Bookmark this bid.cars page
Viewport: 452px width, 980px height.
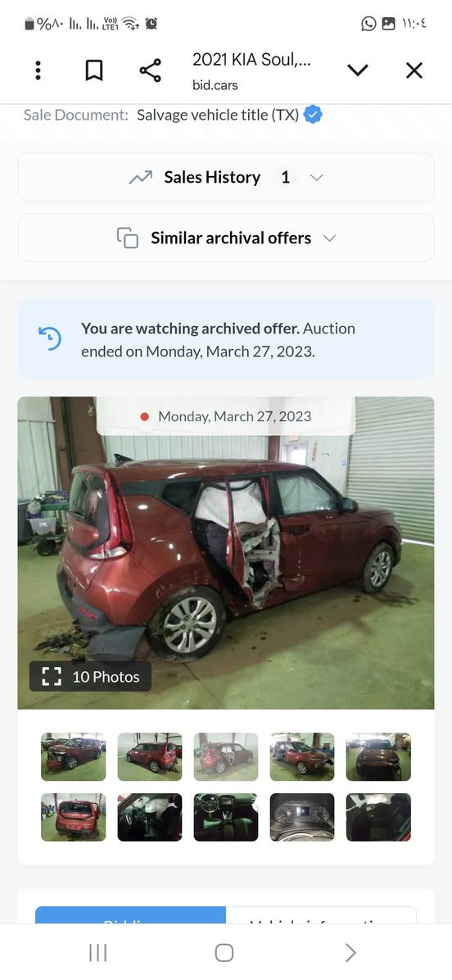click(93, 70)
